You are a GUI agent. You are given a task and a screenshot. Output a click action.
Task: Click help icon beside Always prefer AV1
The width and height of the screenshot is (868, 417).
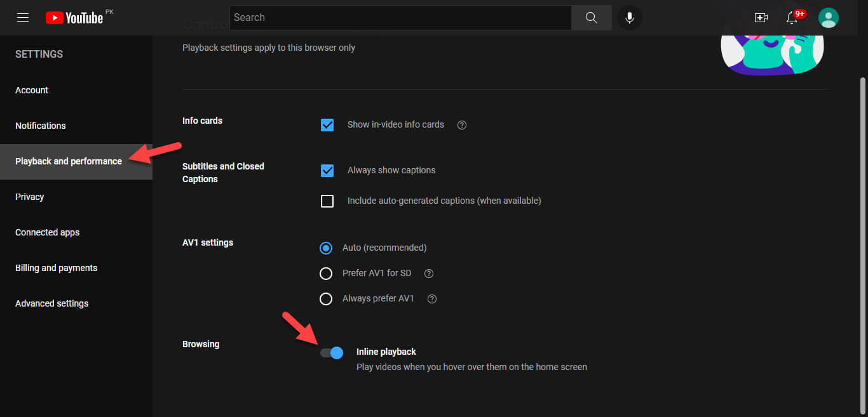[x=432, y=299]
